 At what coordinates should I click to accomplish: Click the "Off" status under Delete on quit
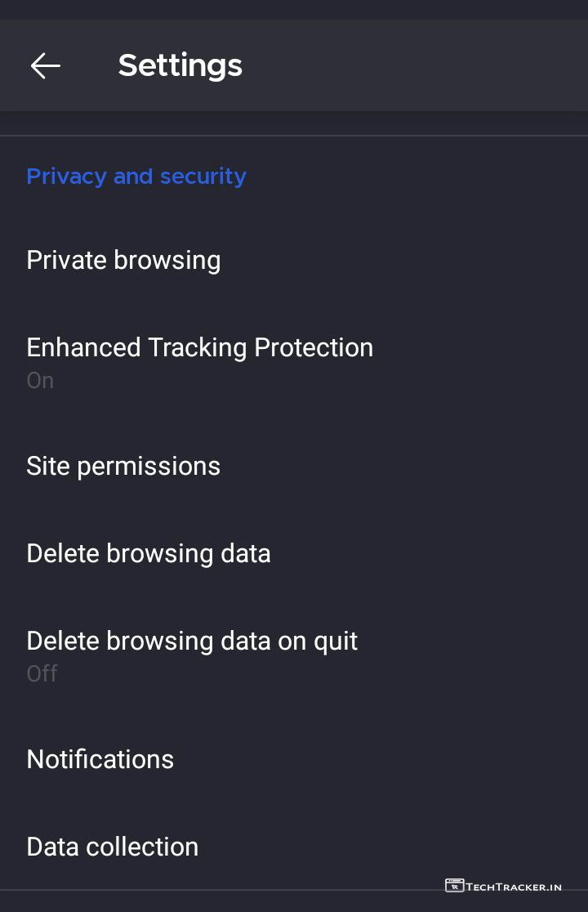42,673
